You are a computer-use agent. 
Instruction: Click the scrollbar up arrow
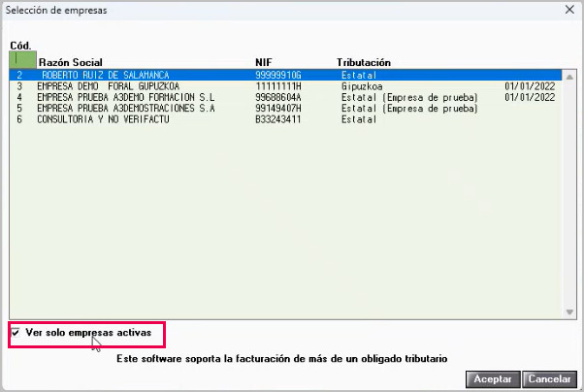tap(569, 77)
